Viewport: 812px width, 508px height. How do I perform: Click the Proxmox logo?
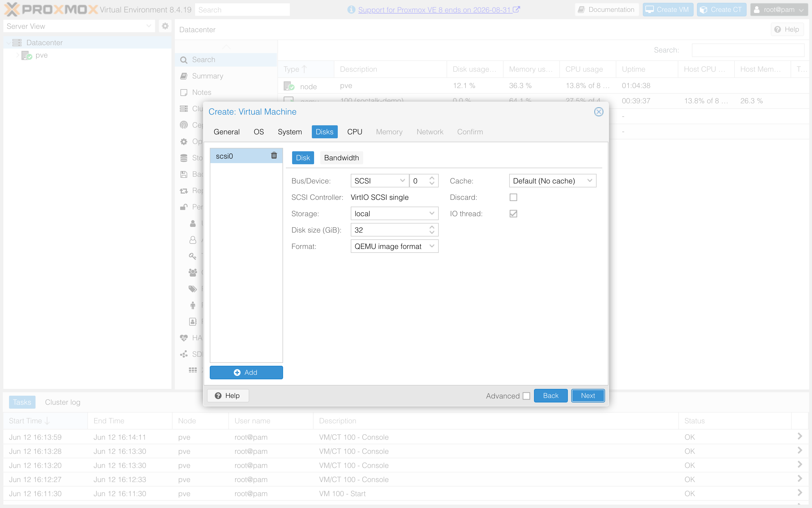[x=50, y=9]
